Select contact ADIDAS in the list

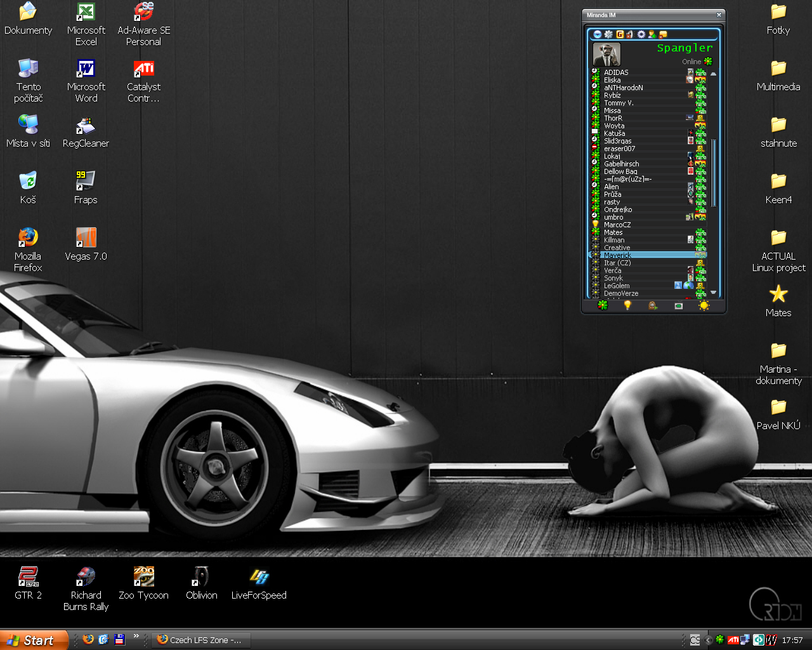649,72
